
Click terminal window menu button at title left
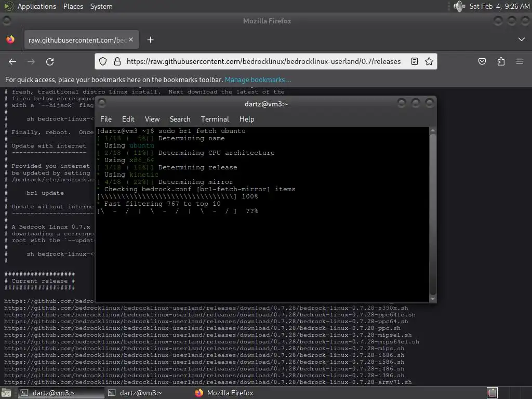click(x=102, y=103)
